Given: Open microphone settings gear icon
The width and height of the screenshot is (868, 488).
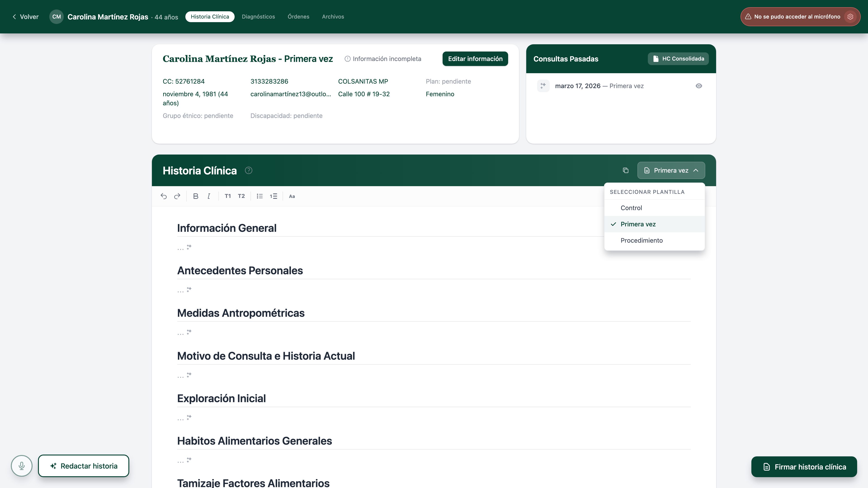Looking at the screenshot, I should tap(850, 16).
